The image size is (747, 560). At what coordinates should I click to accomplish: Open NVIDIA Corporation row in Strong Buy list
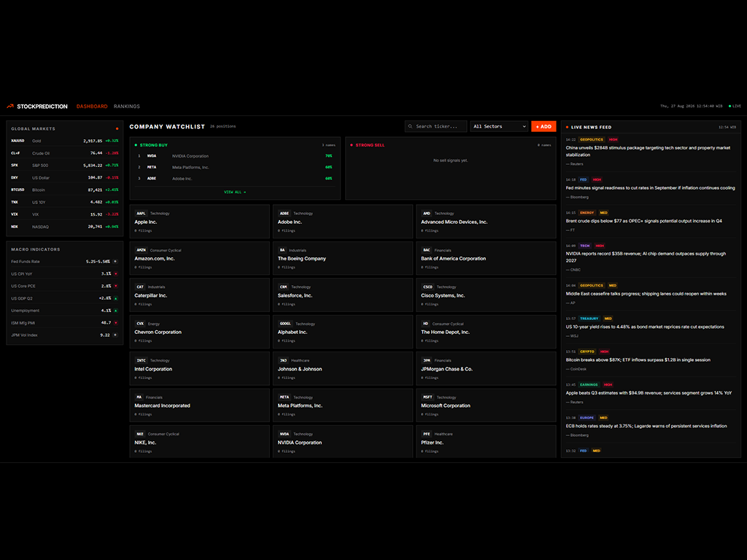(x=235, y=156)
